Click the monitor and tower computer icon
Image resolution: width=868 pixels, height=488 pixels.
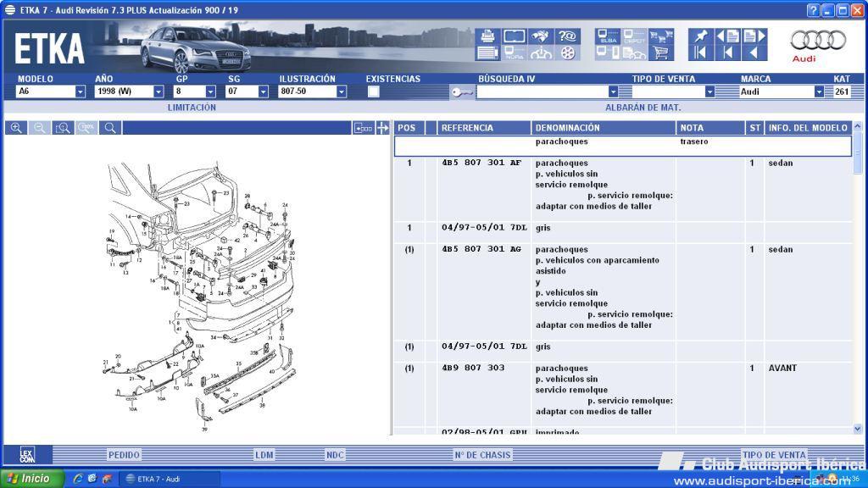click(608, 53)
